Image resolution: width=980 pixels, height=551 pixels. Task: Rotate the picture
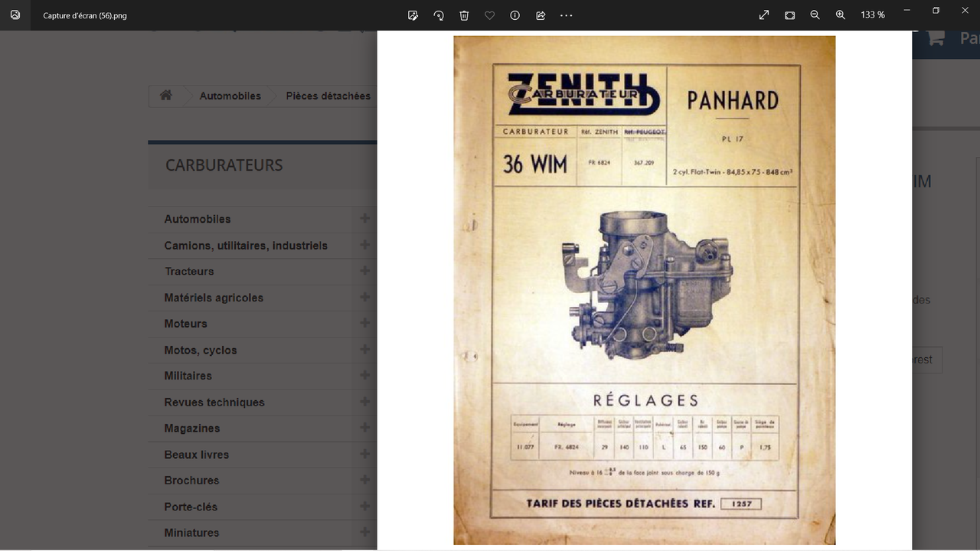pos(439,15)
